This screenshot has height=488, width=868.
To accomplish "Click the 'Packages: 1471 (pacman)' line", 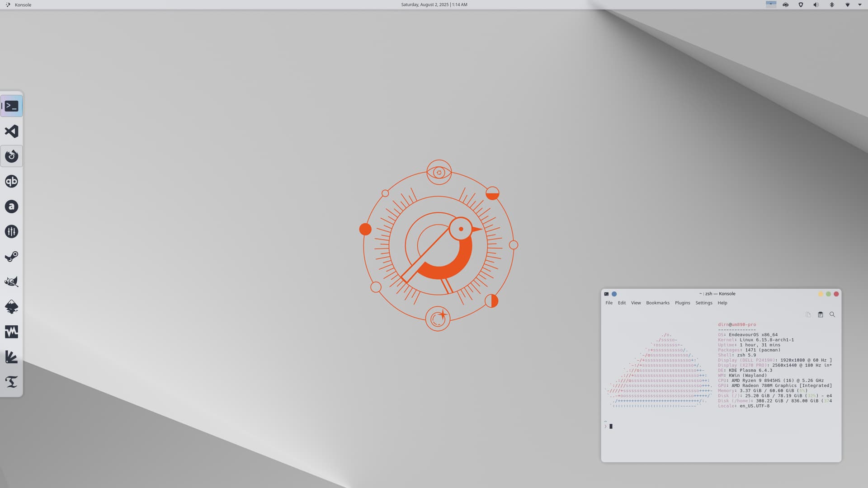I will (749, 350).
